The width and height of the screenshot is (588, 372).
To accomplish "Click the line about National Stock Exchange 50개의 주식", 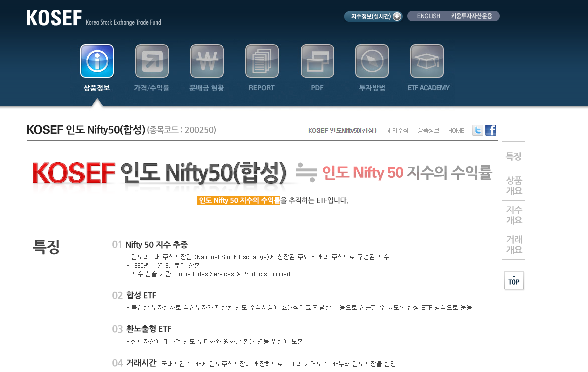I will click(258, 257).
